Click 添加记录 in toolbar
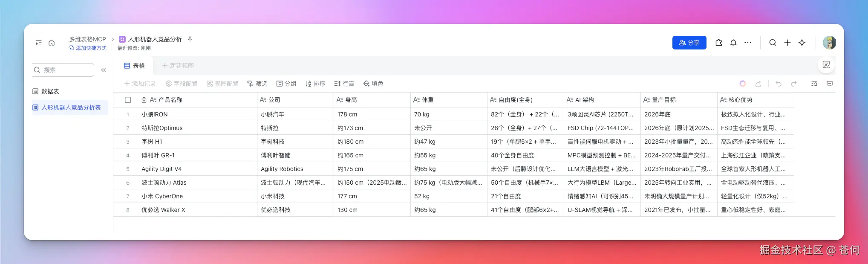 [x=140, y=84]
